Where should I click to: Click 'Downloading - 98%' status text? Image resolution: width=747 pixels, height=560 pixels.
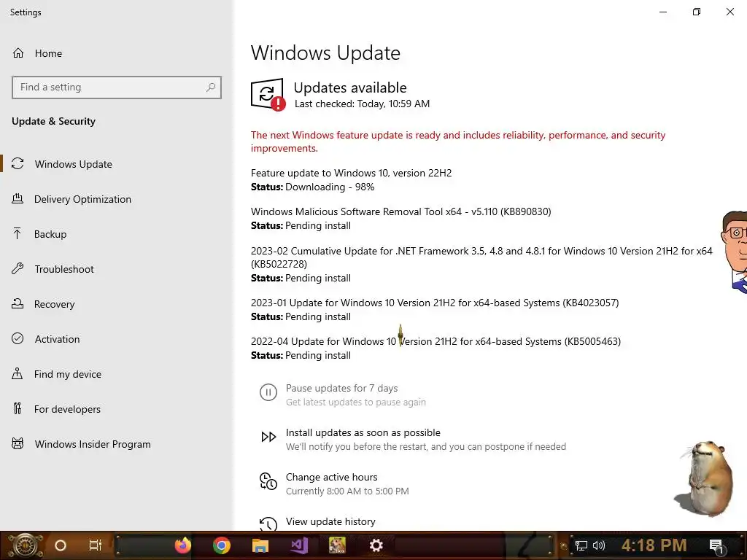[x=330, y=187]
